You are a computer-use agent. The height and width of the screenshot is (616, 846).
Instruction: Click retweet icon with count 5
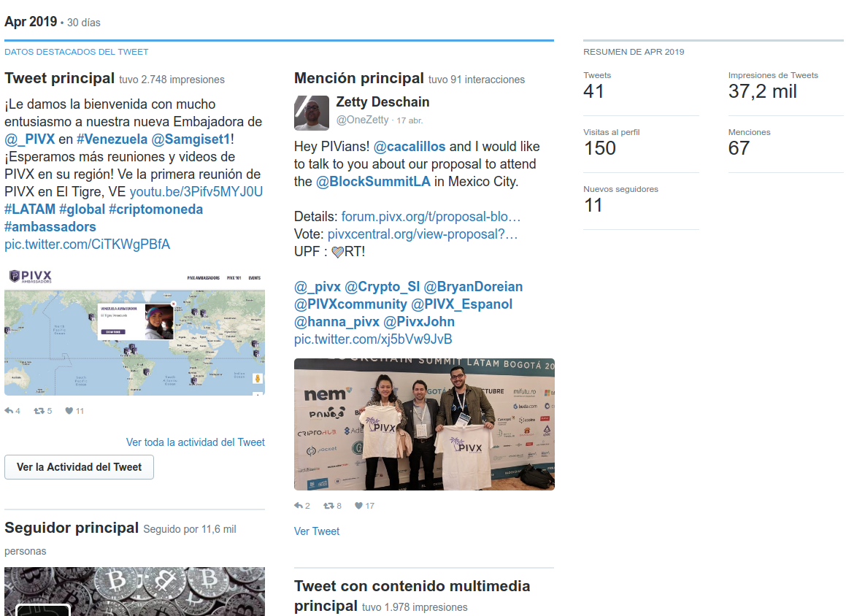39,411
